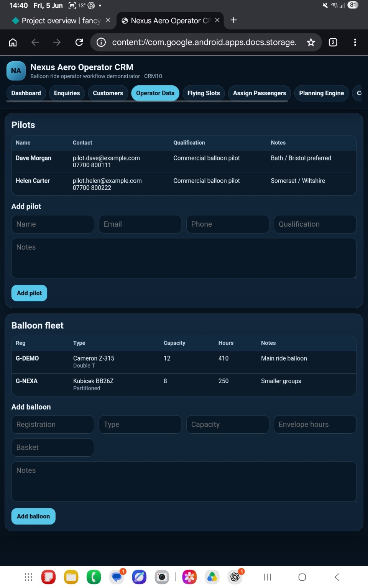Go back with the browser back arrow

[x=35, y=42]
